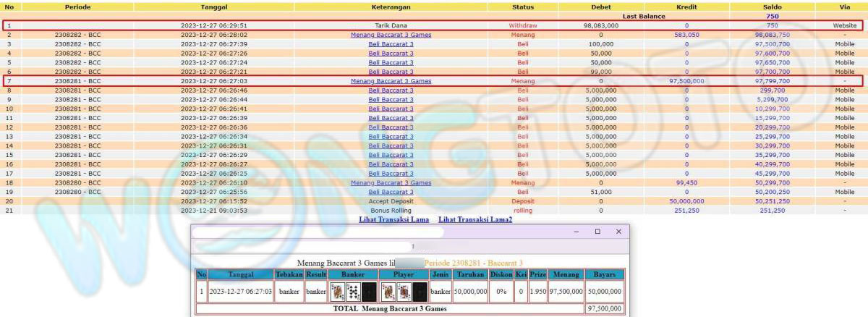Click the Saldo column header
The height and width of the screenshot is (317, 868).
(772, 7)
